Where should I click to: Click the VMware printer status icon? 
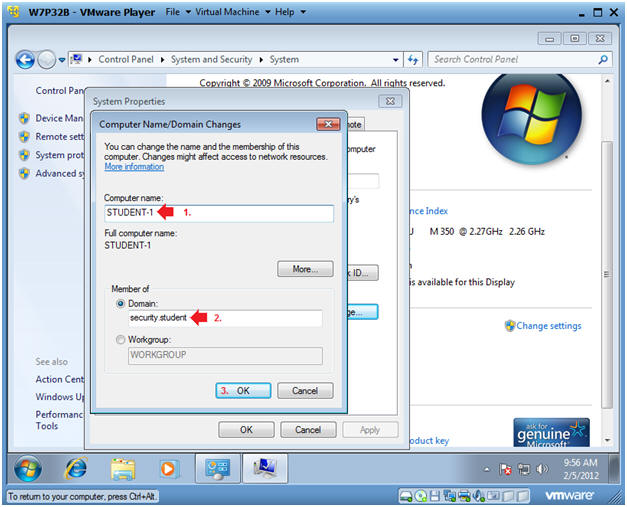464,496
